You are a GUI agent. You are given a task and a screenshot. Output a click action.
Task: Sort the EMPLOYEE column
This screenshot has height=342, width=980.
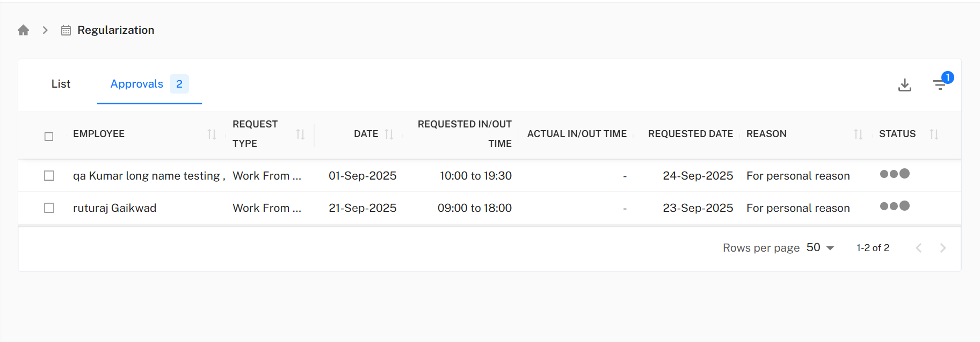tap(210, 134)
